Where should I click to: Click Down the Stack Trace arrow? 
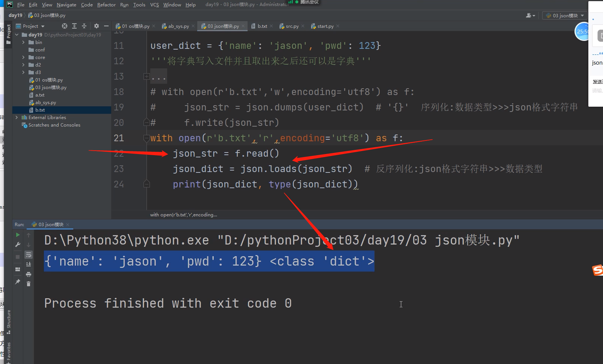(29, 245)
